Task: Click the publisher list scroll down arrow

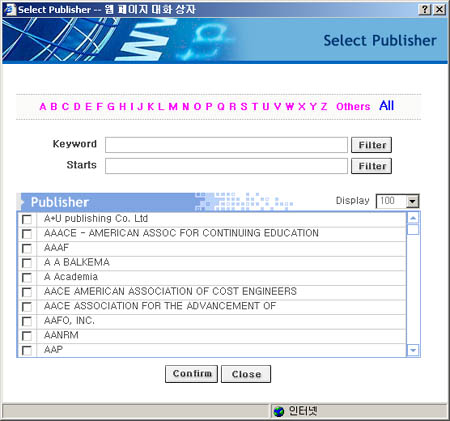Action: 413,350
